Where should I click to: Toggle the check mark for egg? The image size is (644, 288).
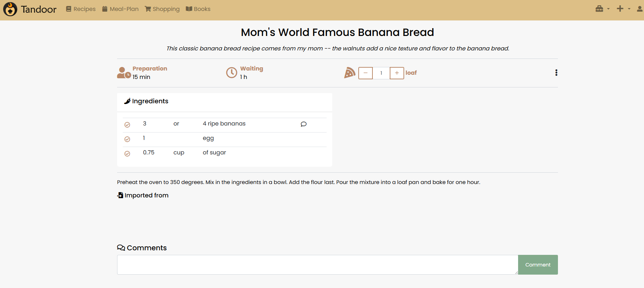click(127, 139)
